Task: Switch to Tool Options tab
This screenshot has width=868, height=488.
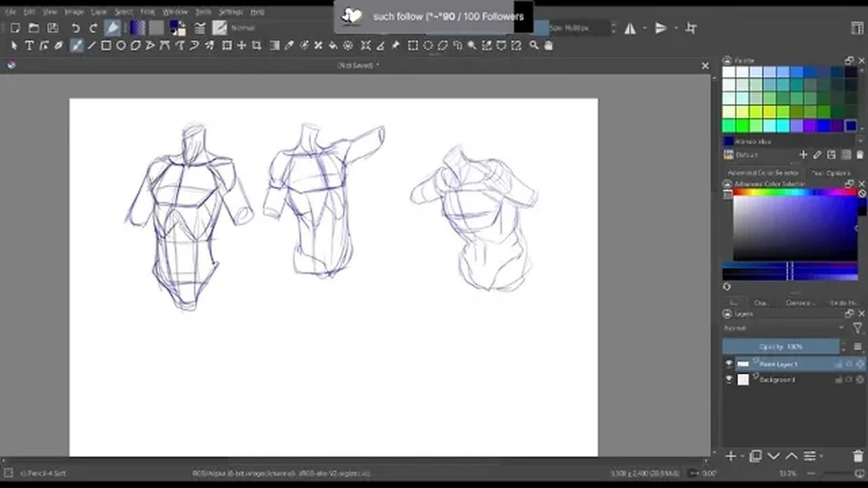Action: pyautogui.click(x=832, y=173)
